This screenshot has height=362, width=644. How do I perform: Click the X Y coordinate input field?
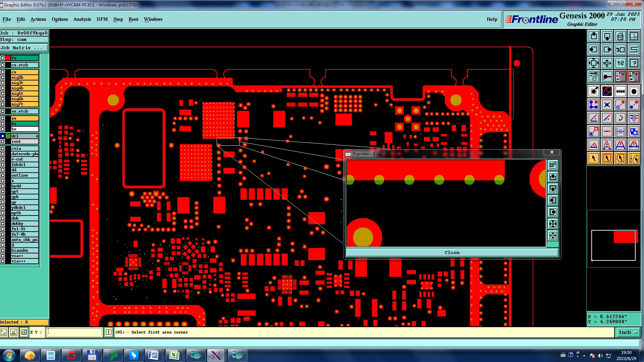pos(74,332)
